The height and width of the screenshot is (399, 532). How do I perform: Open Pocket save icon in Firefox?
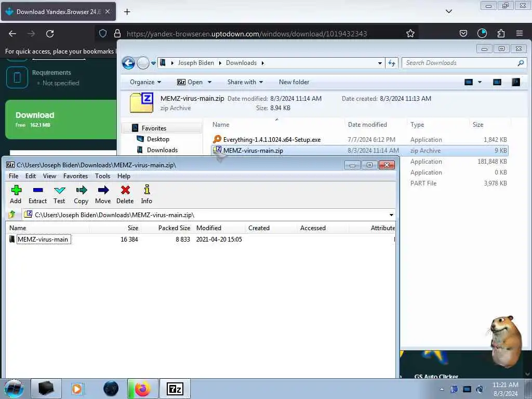pos(463,33)
